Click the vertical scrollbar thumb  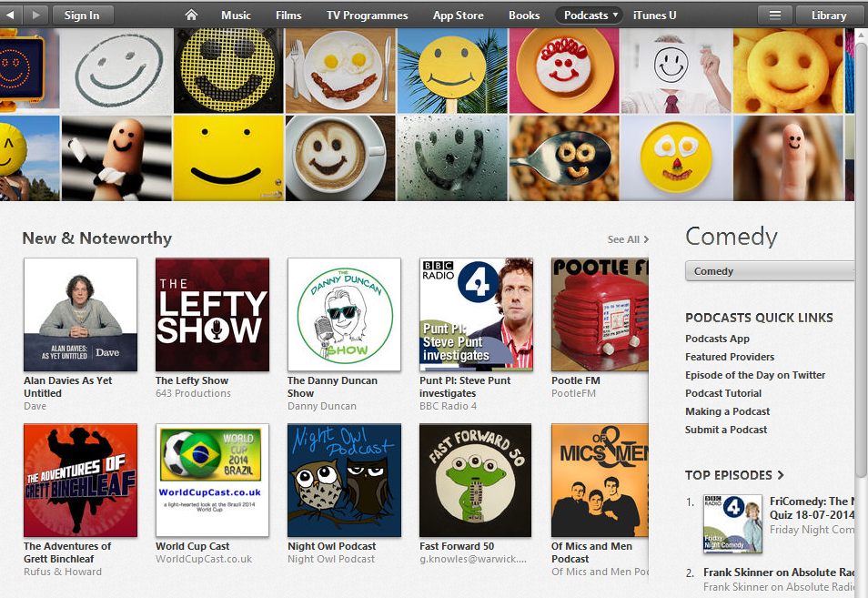(x=862, y=255)
